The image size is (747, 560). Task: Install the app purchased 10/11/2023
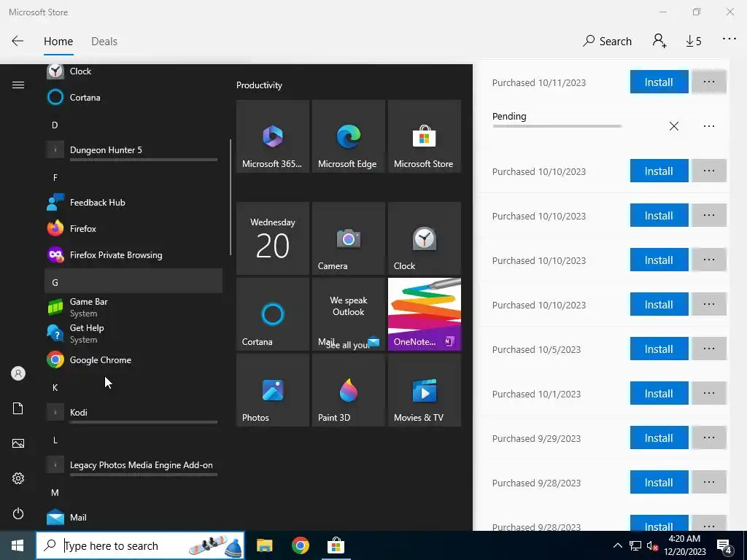(659, 82)
